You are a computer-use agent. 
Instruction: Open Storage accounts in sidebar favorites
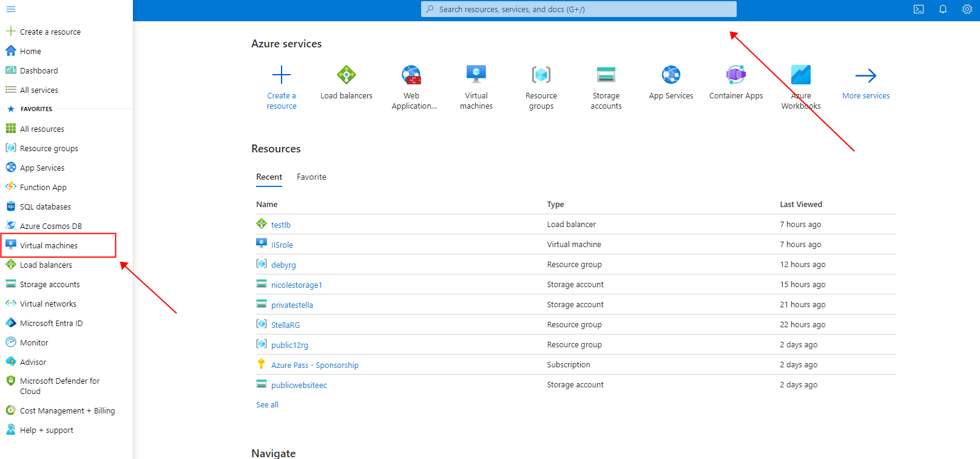tap(50, 284)
